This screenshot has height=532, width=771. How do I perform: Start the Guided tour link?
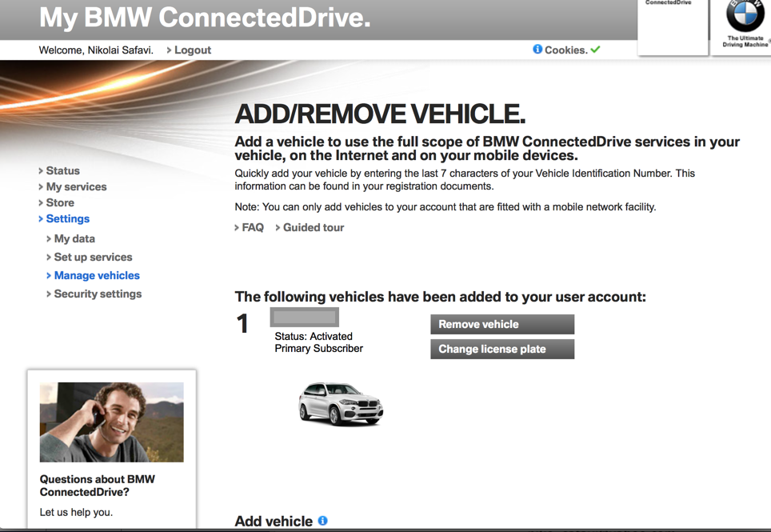click(x=310, y=228)
